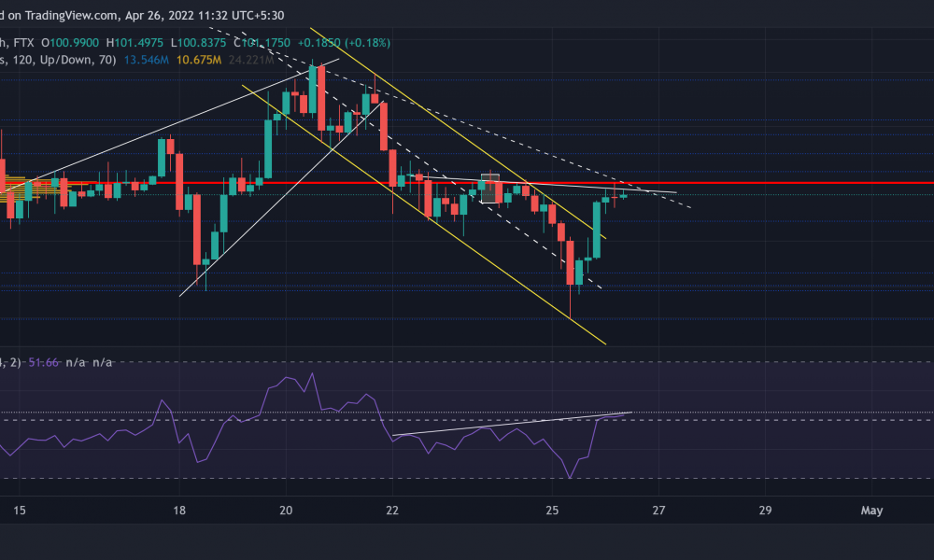
Task: Click the open price value O100.9900
Action: (70, 43)
